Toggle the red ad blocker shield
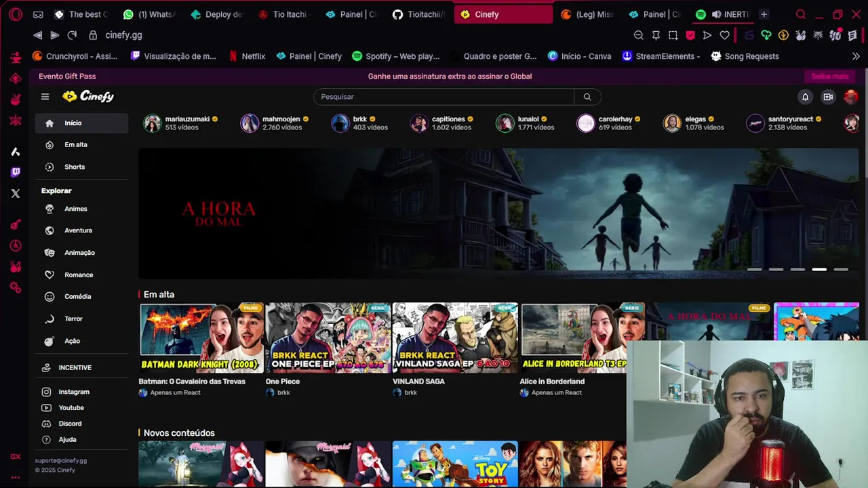Screen dimensions: 868x488 690,35
